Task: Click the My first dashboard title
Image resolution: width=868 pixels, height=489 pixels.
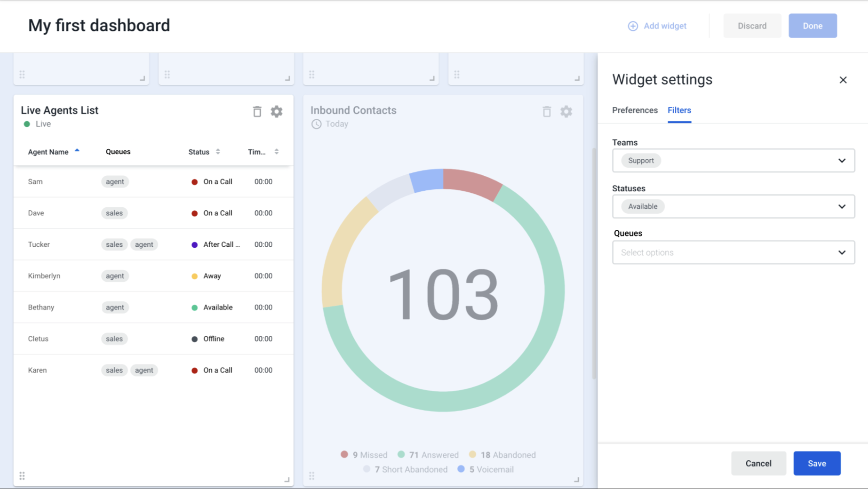Action: [x=99, y=25]
